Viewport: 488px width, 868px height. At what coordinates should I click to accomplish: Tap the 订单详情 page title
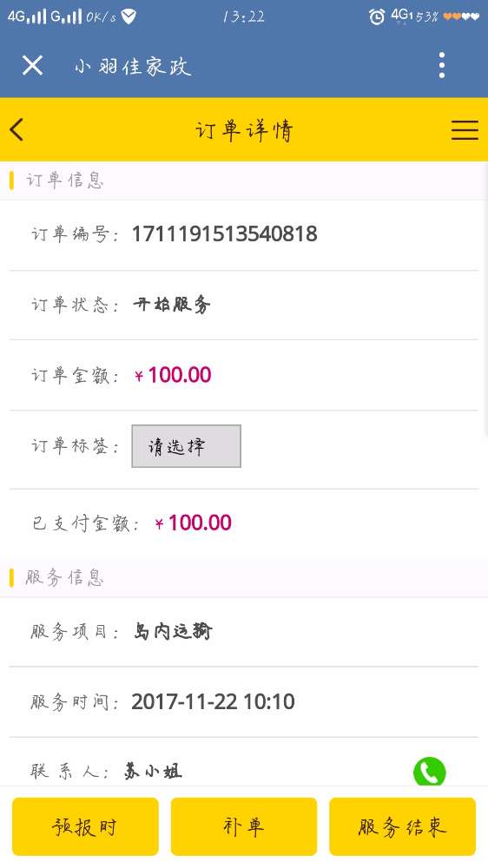pos(244,130)
